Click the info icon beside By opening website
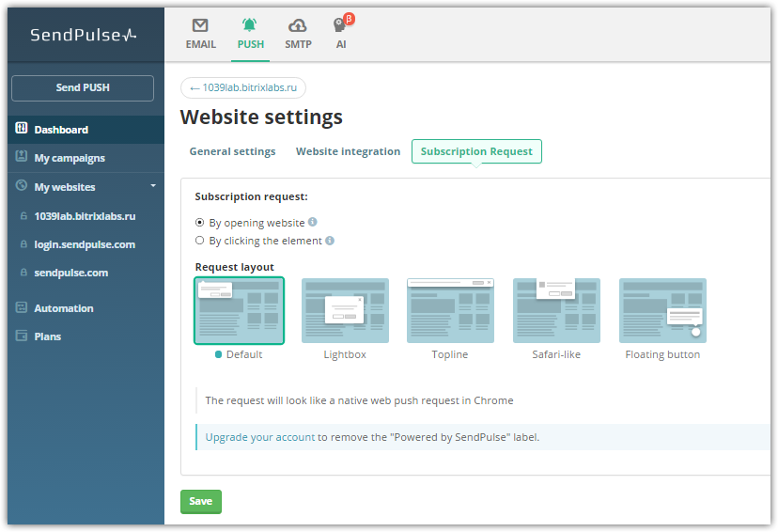Image resolution: width=778 pixels, height=532 pixels. pyautogui.click(x=313, y=223)
